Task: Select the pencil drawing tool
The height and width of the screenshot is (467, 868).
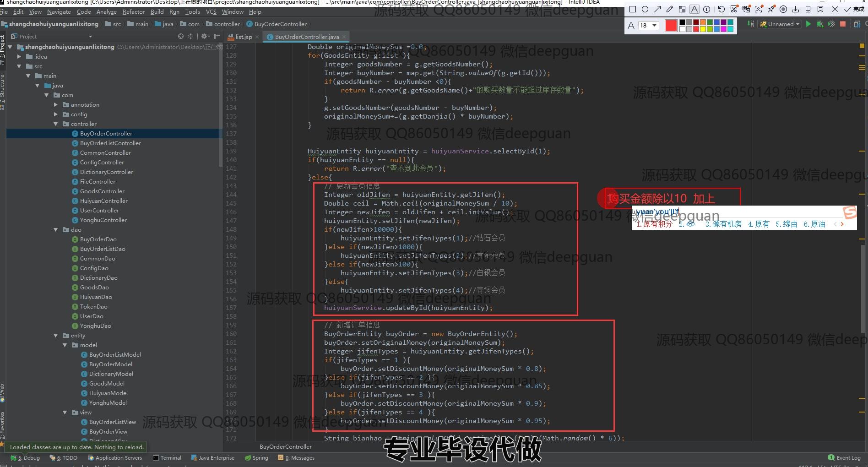Action: point(670,9)
